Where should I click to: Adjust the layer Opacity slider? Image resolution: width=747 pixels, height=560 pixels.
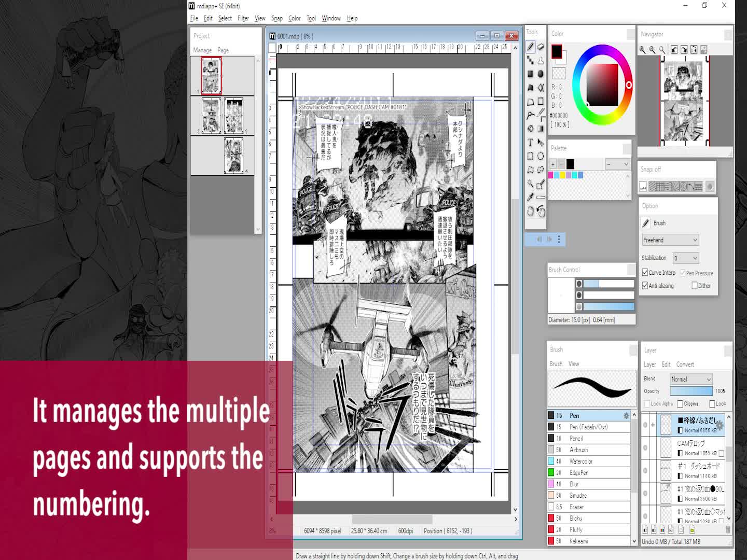click(691, 391)
